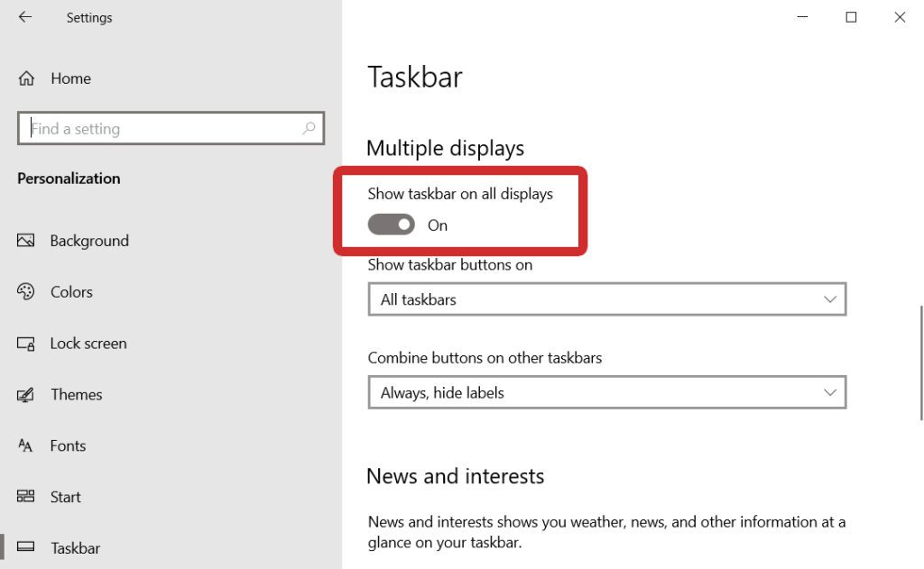Navigate to Start settings from the sidebar
This screenshot has height=569, width=924.
point(67,497)
